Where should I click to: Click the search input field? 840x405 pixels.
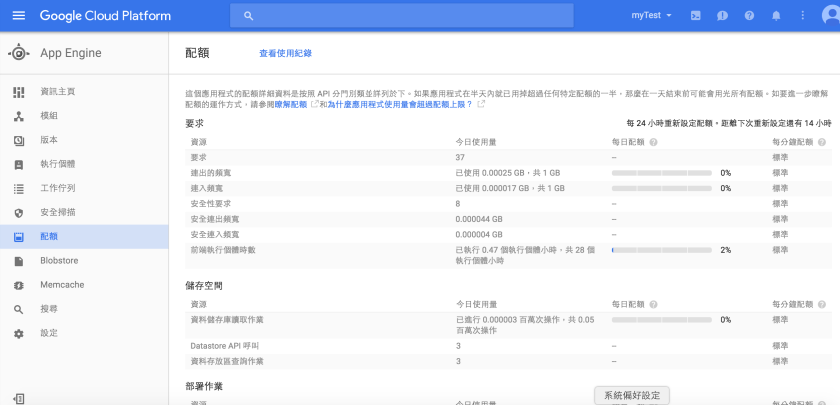tap(402, 16)
